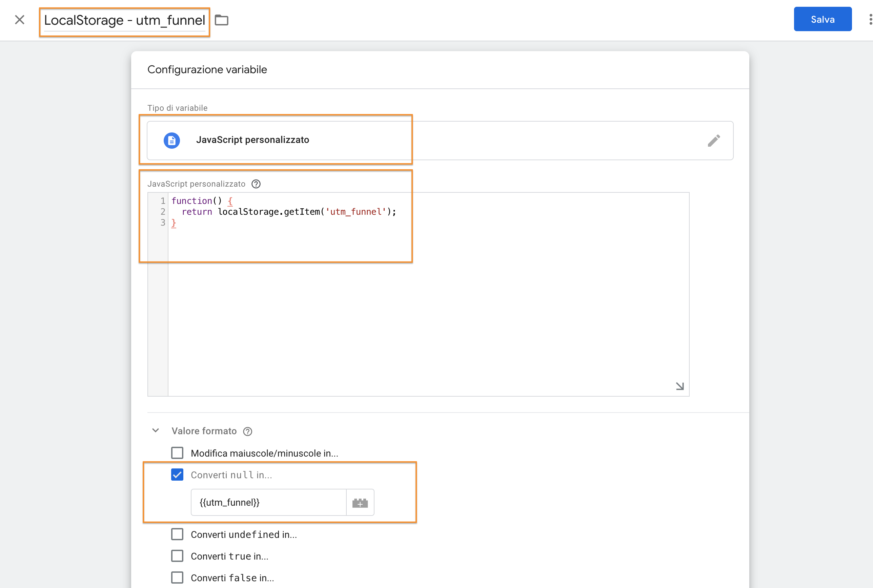Click the blue document icon for JavaScript personalizzato
873x588 pixels.
(172, 140)
